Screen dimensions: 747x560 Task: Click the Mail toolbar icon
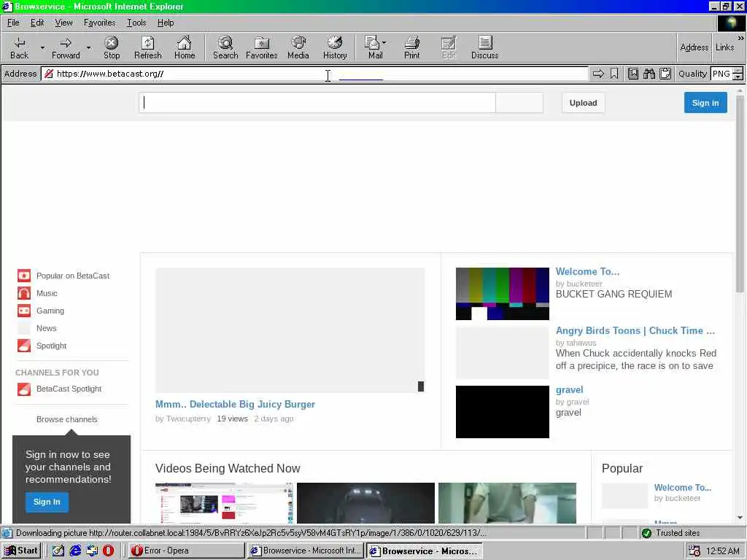pos(373,47)
